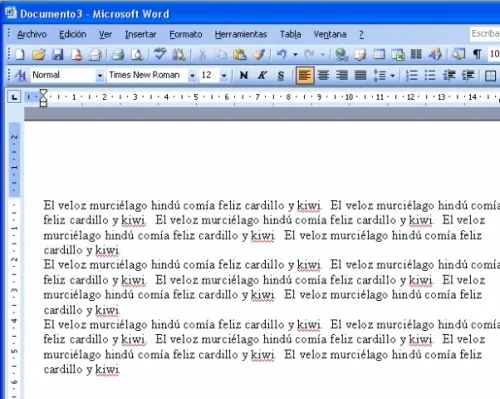500x399 pixels.
Task: Toggle underline S formatting
Action: click(x=281, y=75)
